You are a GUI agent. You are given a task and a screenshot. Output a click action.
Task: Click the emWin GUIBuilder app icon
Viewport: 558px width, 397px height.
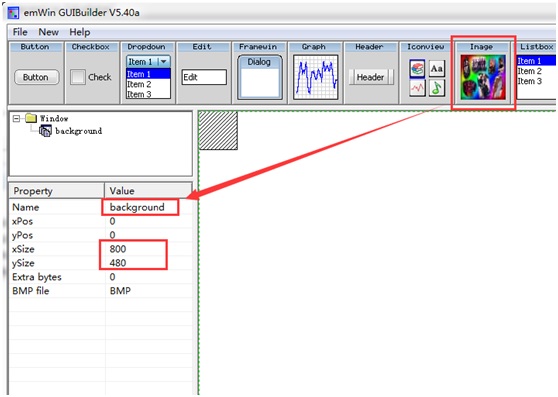tap(13, 13)
